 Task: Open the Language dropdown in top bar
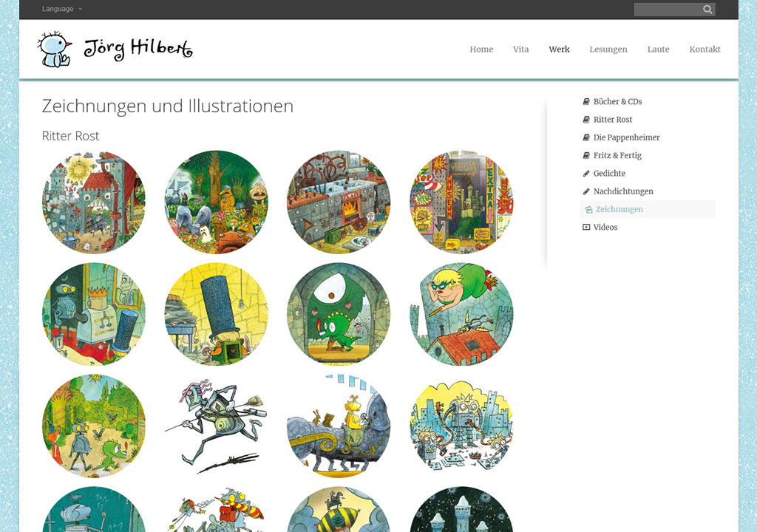62,9
